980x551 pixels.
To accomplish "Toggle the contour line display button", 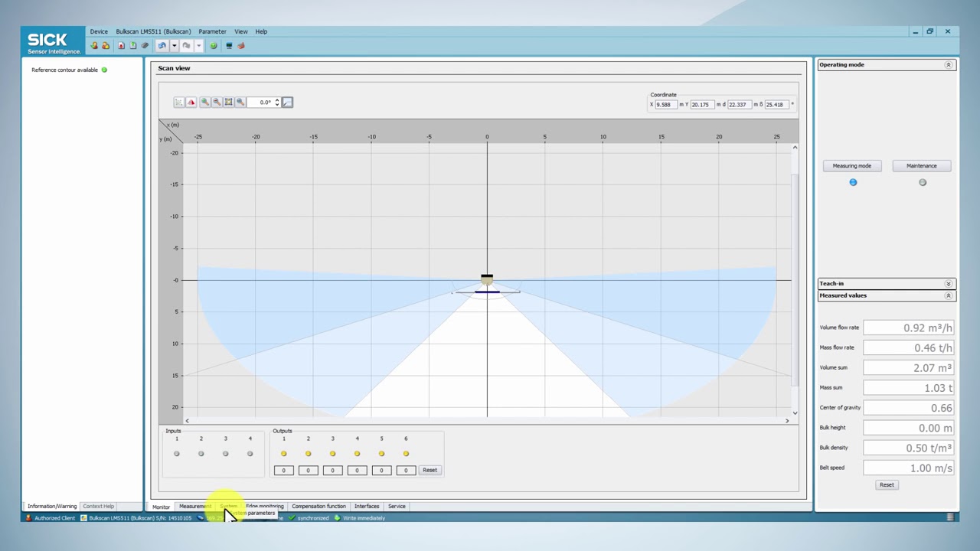I will coord(287,102).
